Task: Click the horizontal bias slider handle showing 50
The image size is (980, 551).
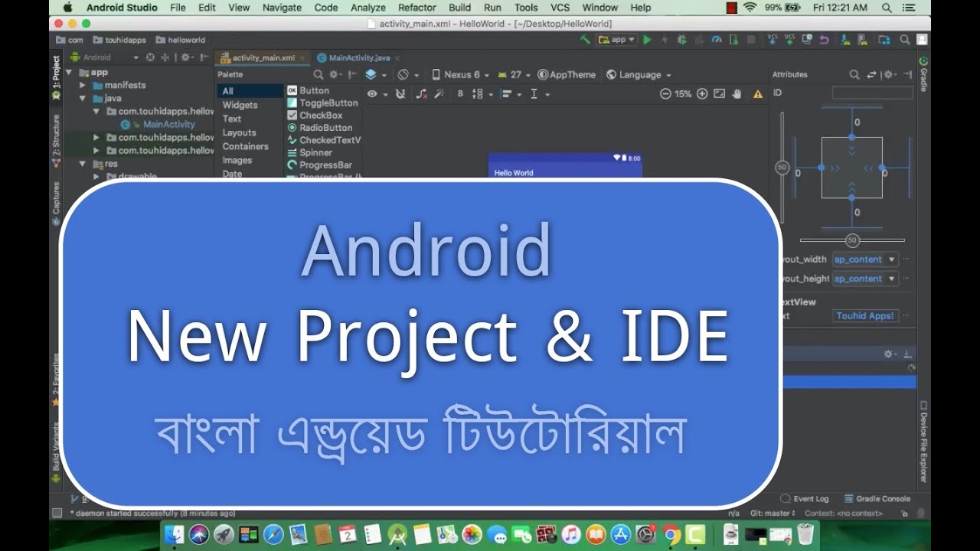Action: point(853,240)
